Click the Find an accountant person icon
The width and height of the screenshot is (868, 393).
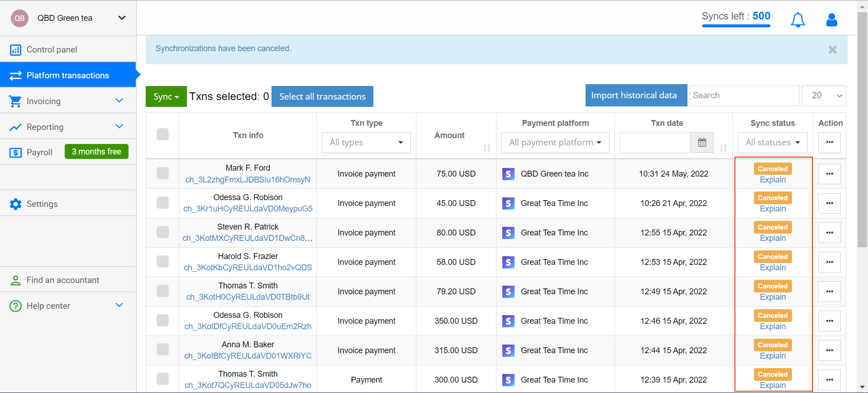click(x=15, y=280)
